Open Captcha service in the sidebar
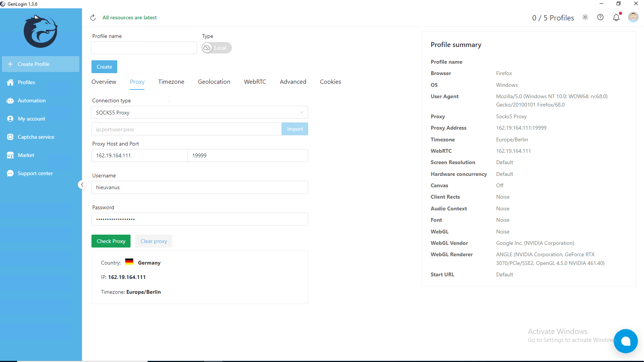The width and height of the screenshot is (644, 362). (41, 137)
